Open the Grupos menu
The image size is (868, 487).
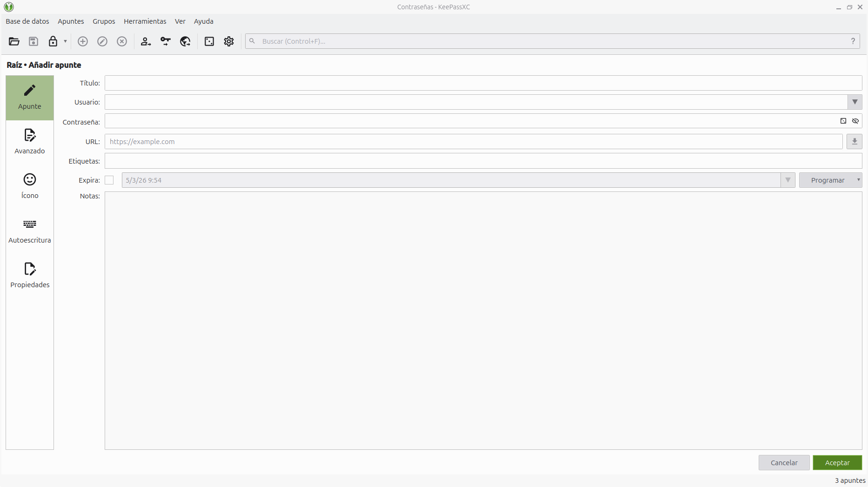(104, 21)
